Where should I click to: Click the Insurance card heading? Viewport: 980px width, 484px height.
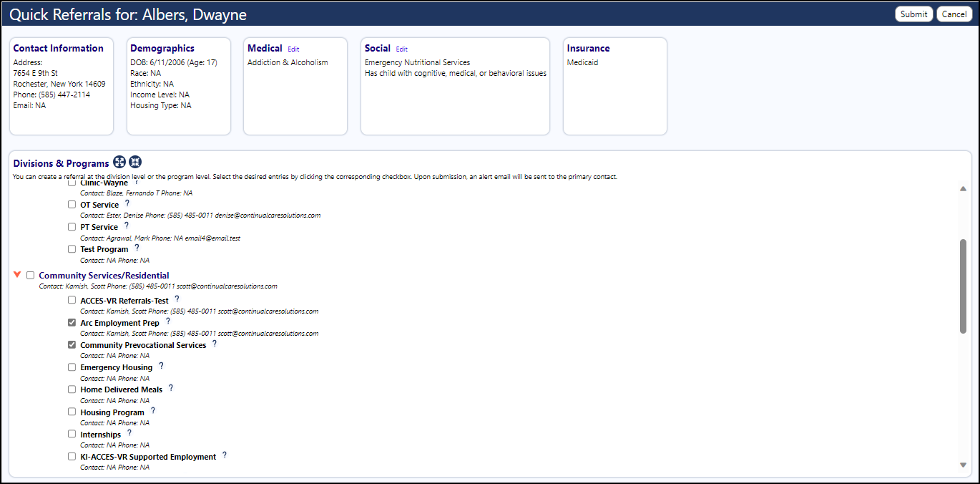[589, 49]
